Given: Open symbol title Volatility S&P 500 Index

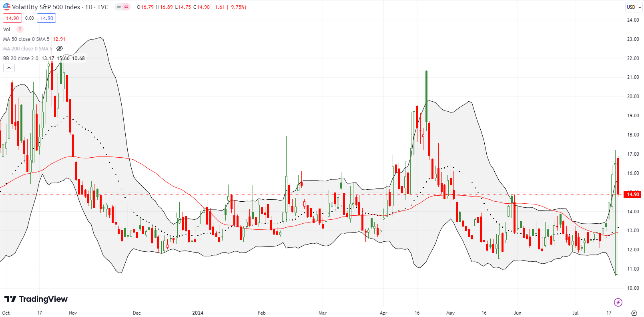Looking at the screenshot, I should pyautogui.click(x=60, y=7).
